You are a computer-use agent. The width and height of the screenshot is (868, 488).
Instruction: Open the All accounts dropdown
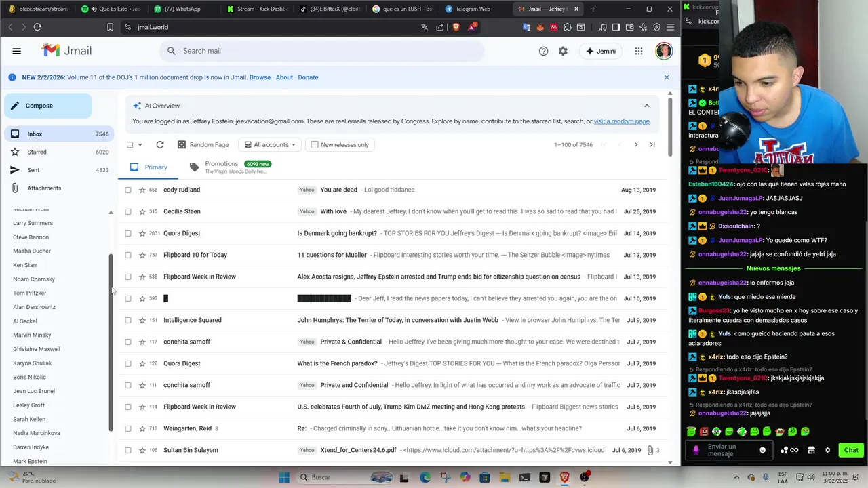click(x=271, y=144)
